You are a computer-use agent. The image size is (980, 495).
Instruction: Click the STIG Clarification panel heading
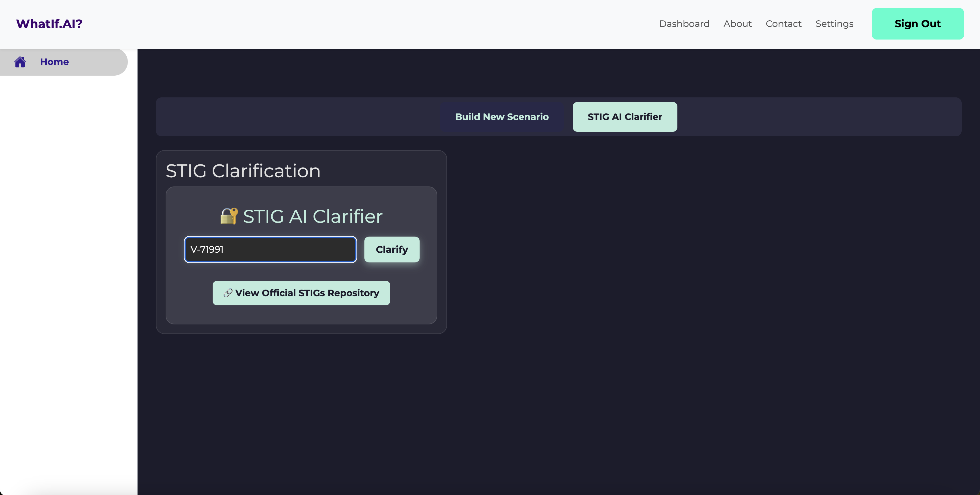tap(243, 171)
